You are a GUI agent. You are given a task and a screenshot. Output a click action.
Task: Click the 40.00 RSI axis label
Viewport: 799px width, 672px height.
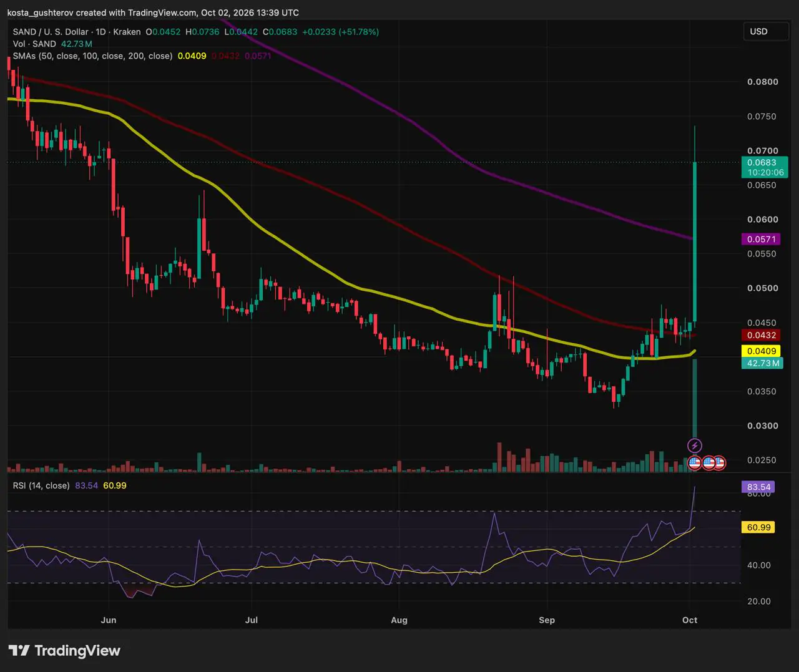[759, 565]
